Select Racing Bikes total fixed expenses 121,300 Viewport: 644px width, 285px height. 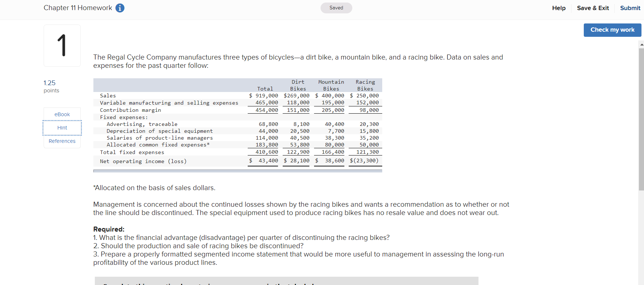click(x=367, y=152)
